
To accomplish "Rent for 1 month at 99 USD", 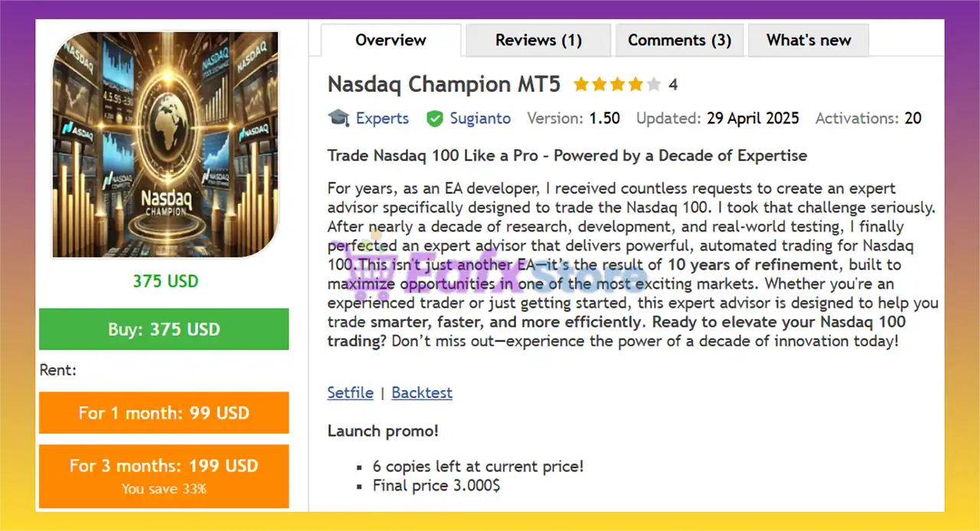I will pyautogui.click(x=164, y=413).
